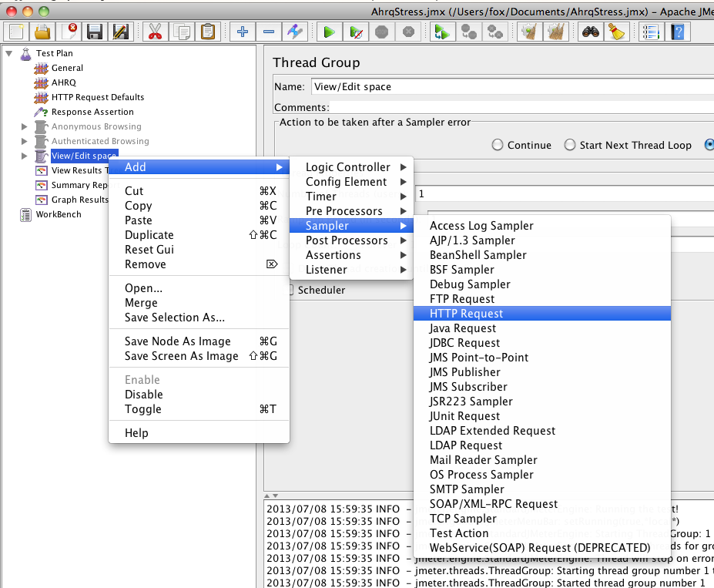
Task: Choose HTTP Request from the Sampler submenu
Action: pyautogui.click(x=542, y=314)
